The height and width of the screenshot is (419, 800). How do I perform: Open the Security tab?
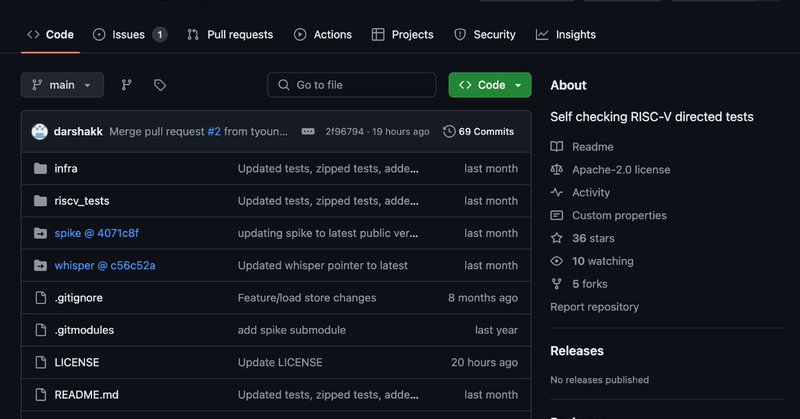click(485, 35)
